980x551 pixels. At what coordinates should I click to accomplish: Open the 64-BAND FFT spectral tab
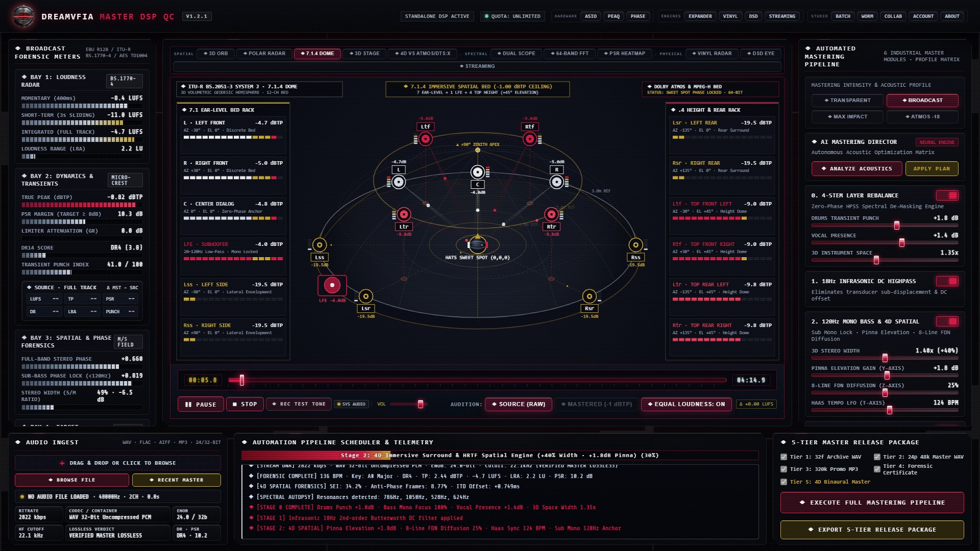coord(569,54)
